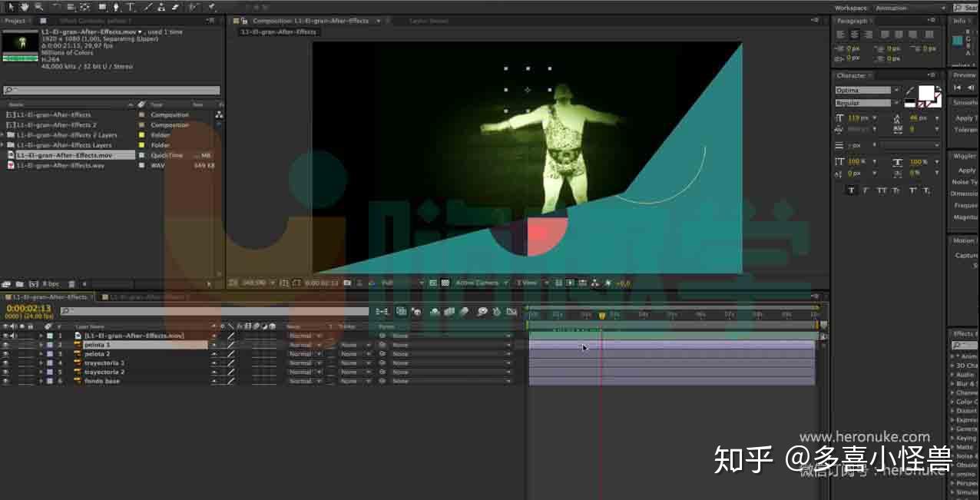Select L1-El-gran-After-Effects.wav in project list
Screen dimensions: 980x500
coord(60,165)
